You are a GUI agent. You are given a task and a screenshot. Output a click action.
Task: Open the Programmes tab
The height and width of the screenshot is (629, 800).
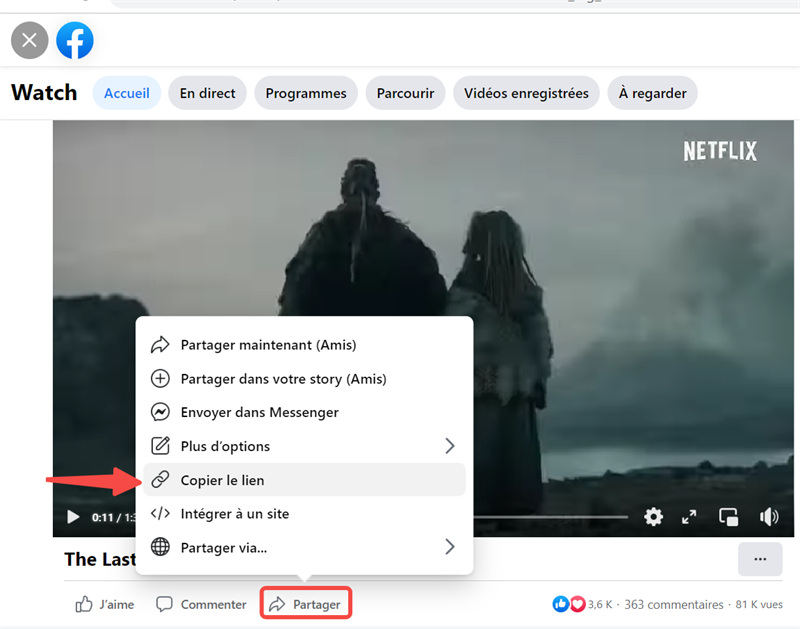tap(306, 93)
